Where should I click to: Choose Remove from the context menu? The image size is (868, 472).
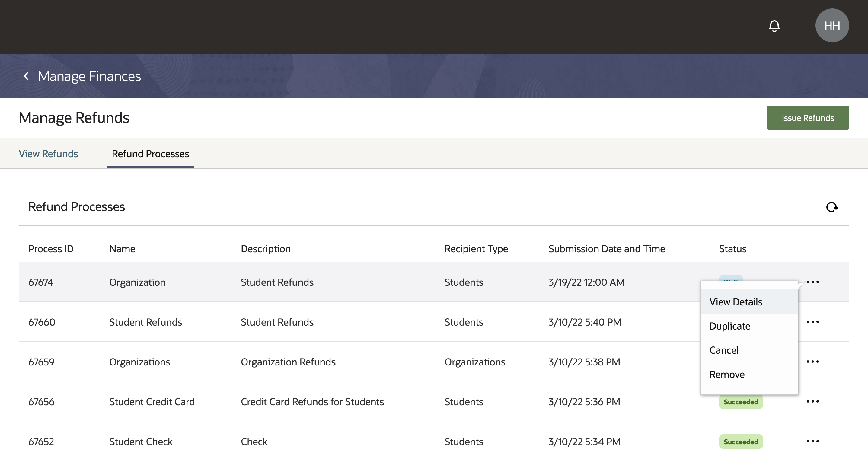coord(727,374)
